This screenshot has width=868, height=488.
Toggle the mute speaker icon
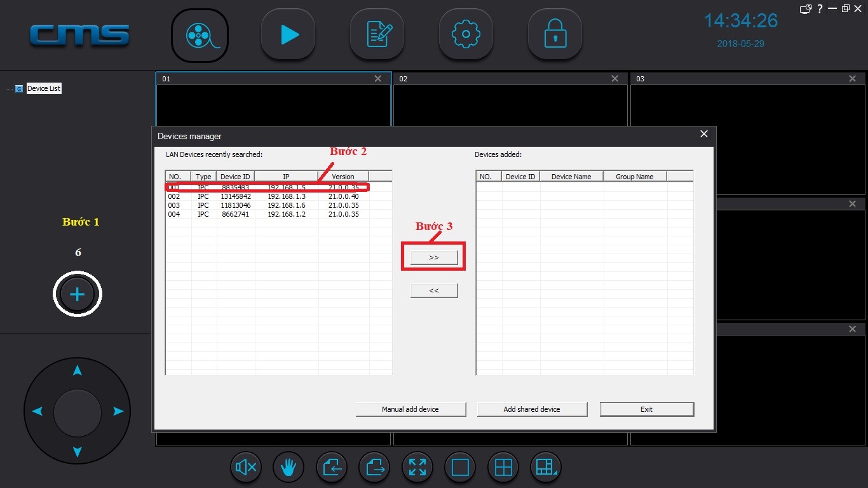246,468
